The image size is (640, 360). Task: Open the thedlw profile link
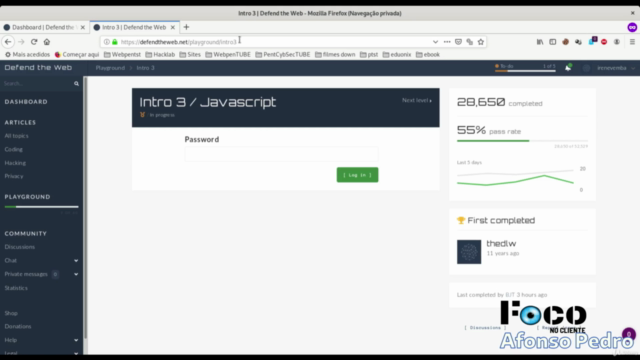(501, 244)
